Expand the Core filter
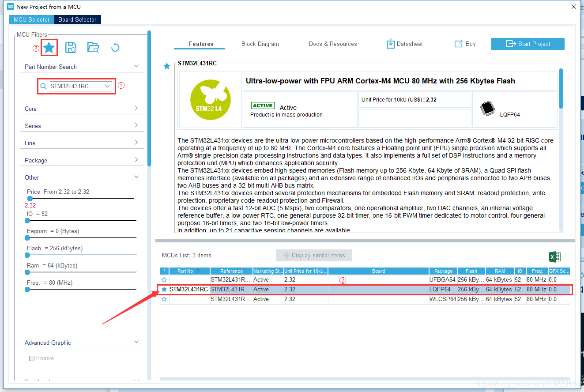Viewport: 584px width, 392px height. [136, 108]
